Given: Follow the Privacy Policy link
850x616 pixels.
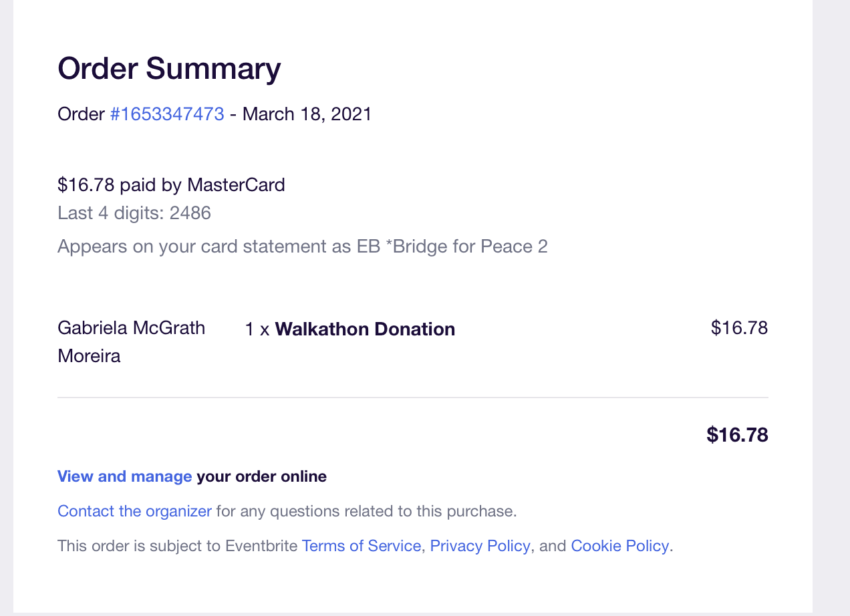Looking at the screenshot, I should coord(480,546).
